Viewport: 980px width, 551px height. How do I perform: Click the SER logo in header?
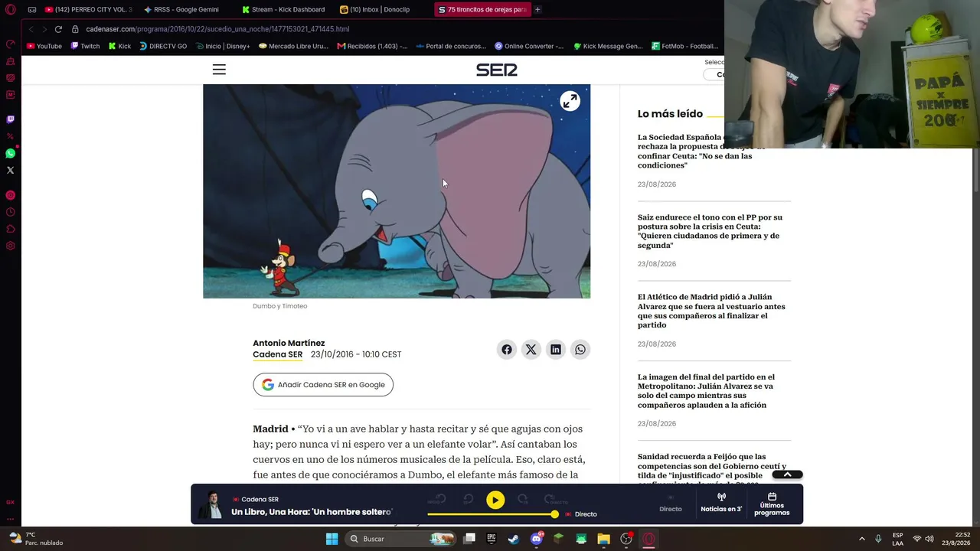pyautogui.click(x=497, y=70)
